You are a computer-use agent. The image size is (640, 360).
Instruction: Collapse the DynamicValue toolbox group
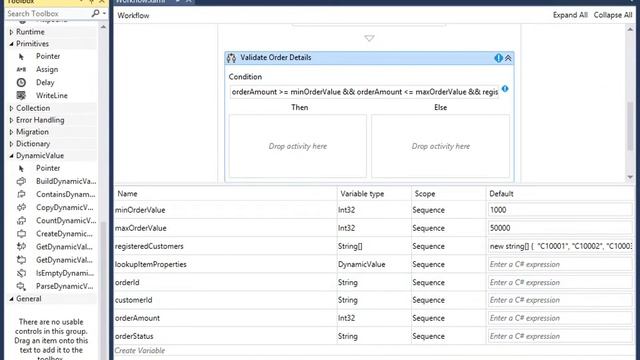(x=11, y=156)
